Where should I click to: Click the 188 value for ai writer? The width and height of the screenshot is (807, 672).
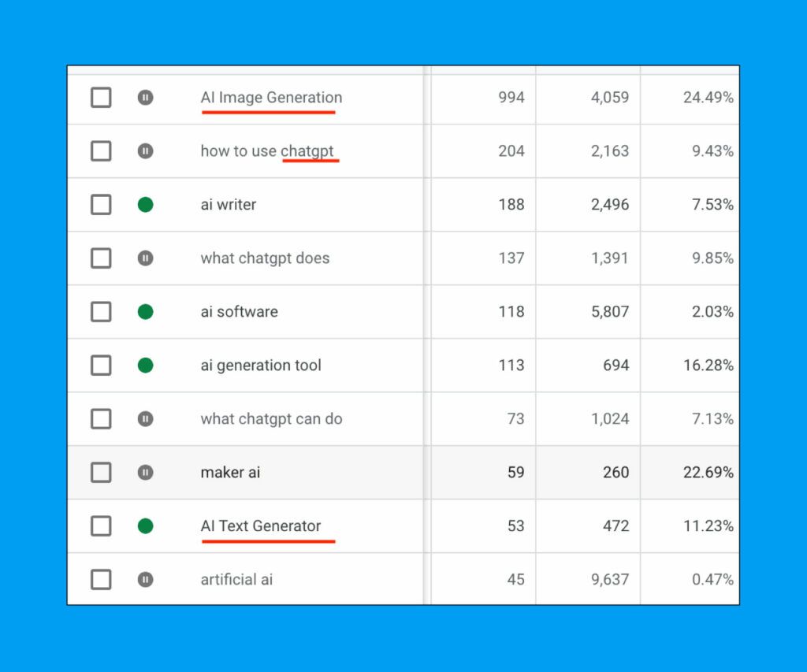(x=511, y=204)
